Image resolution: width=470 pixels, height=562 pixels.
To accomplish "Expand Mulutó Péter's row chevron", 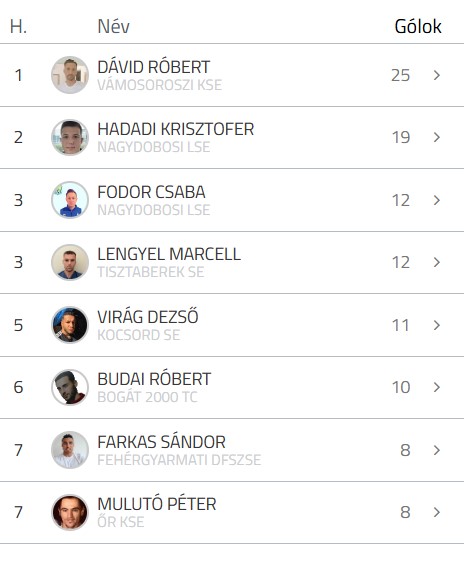I will (437, 513).
